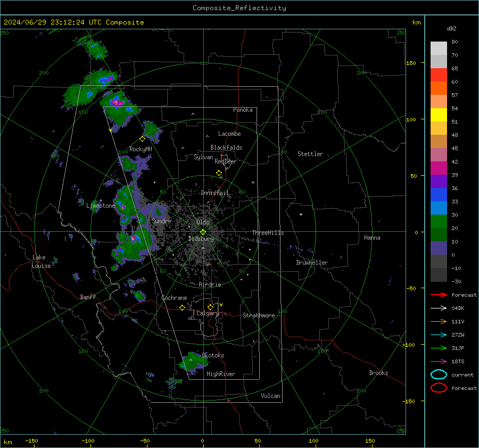Click the magenta 18TS arrow icon

pos(439,362)
